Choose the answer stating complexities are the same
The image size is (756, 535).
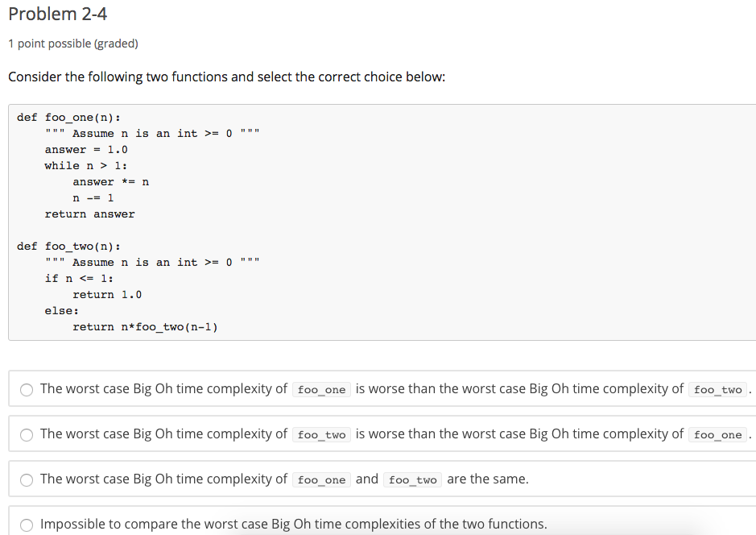coord(26,479)
